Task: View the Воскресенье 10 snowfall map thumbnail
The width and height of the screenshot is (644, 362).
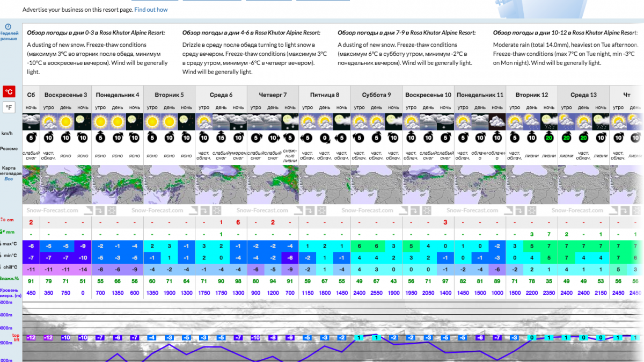Action: [x=428, y=185]
